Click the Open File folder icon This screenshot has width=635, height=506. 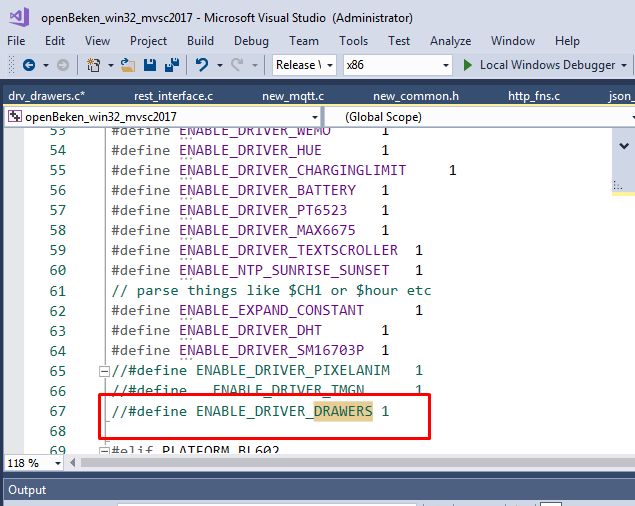pyautogui.click(x=128, y=65)
